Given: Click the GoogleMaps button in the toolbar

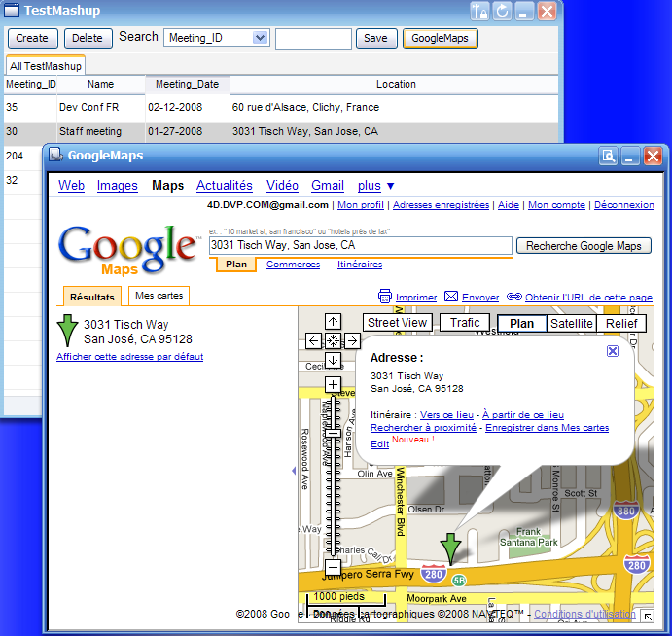Looking at the screenshot, I should pyautogui.click(x=440, y=39).
